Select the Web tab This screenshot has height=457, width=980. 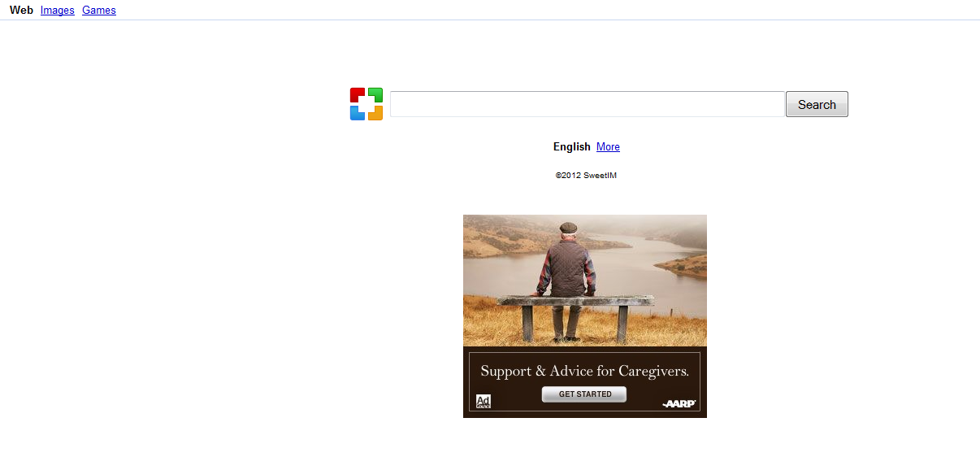pyautogui.click(x=21, y=11)
